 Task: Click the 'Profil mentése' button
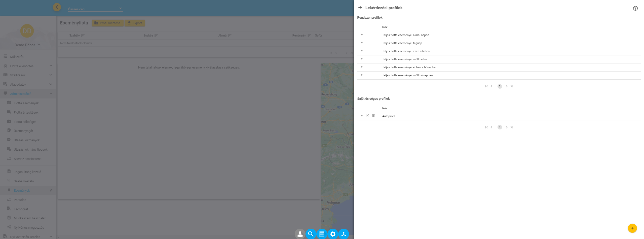(107, 23)
